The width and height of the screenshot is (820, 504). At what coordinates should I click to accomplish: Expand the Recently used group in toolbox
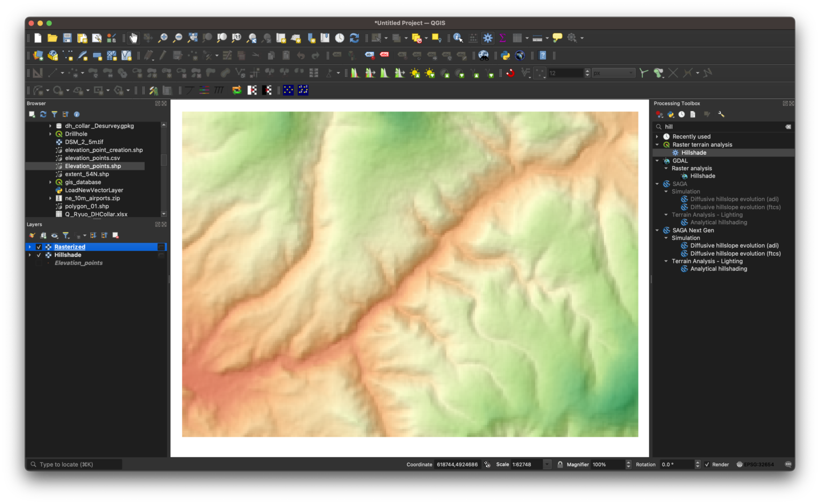click(657, 137)
